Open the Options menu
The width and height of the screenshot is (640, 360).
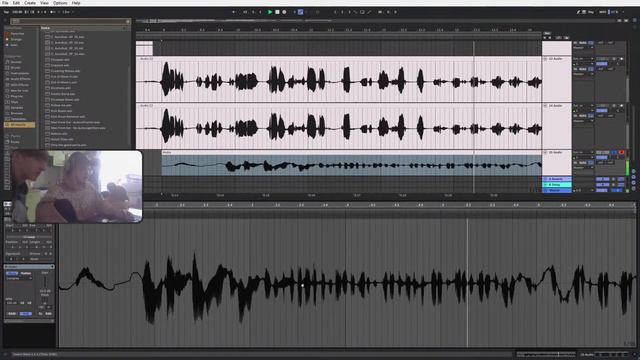click(x=60, y=3)
